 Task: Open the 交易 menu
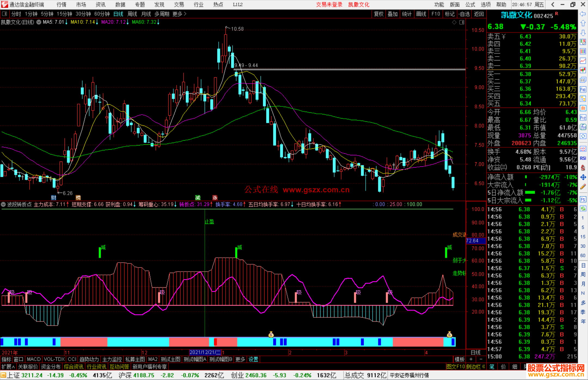pos(179,4)
